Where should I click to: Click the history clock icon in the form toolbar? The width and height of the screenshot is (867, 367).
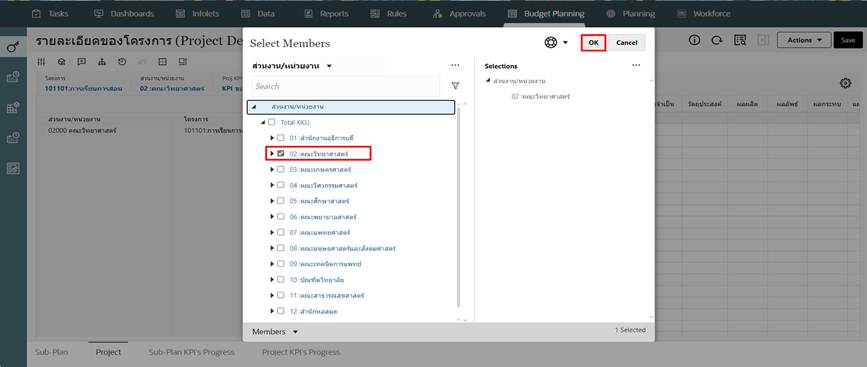tap(122, 62)
